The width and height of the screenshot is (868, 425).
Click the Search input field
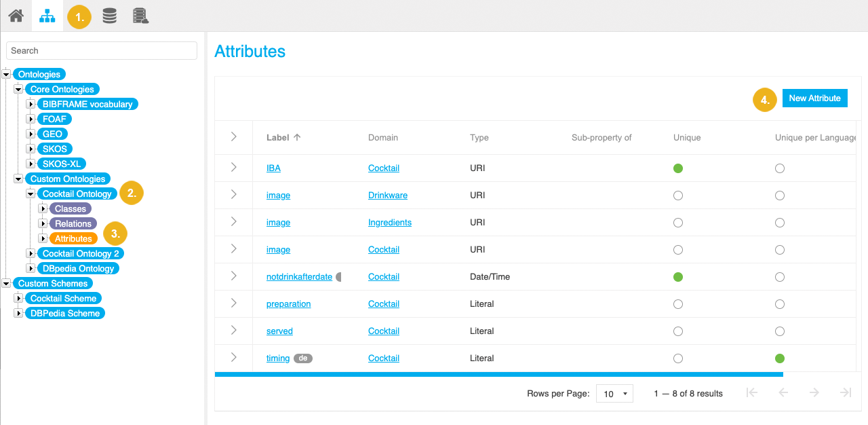(102, 51)
